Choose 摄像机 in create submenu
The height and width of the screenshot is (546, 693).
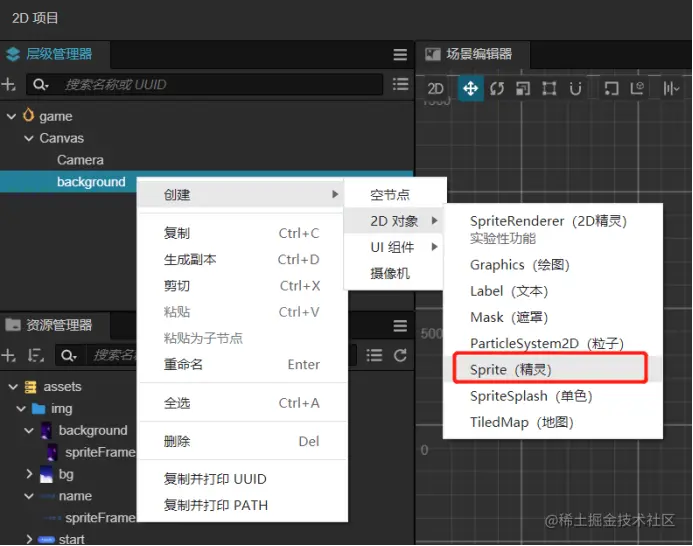[x=394, y=273]
